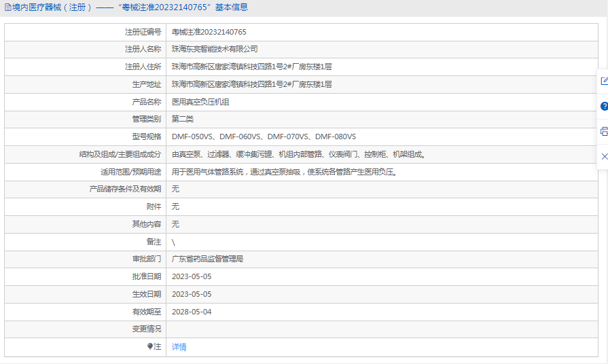Click 无 in the 其他内容 row
The width and height of the screenshot is (608, 364).
click(176, 224)
